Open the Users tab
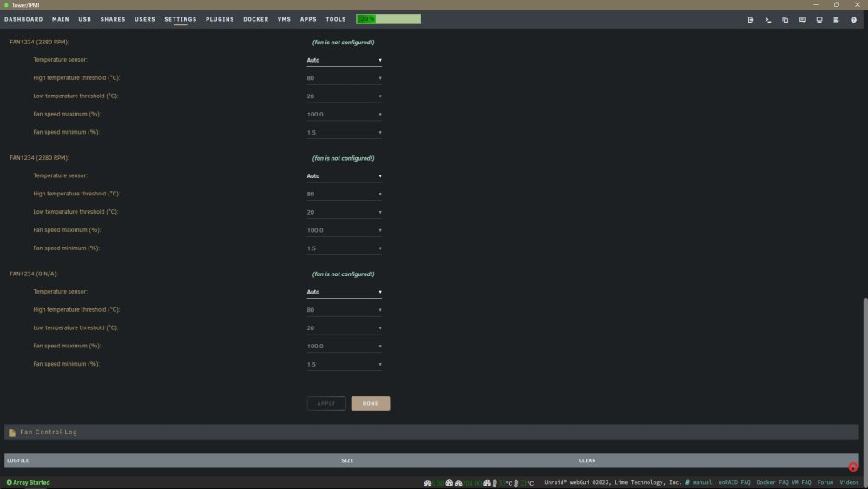This screenshot has height=489, width=868. [x=145, y=19]
